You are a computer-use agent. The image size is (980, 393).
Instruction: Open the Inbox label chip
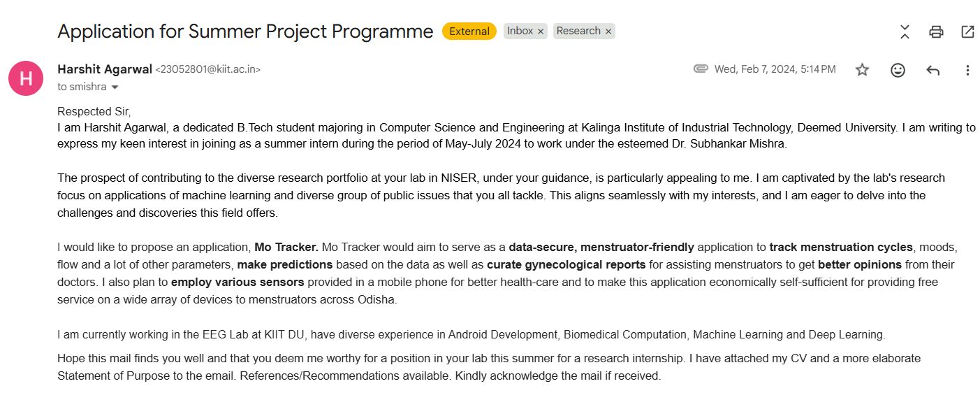pos(520,31)
